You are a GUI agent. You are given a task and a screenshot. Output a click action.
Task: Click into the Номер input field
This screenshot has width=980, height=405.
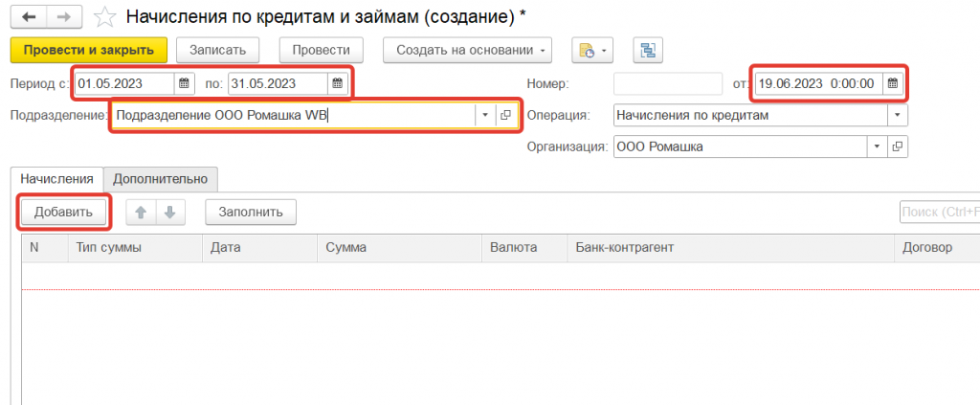[x=667, y=83]
